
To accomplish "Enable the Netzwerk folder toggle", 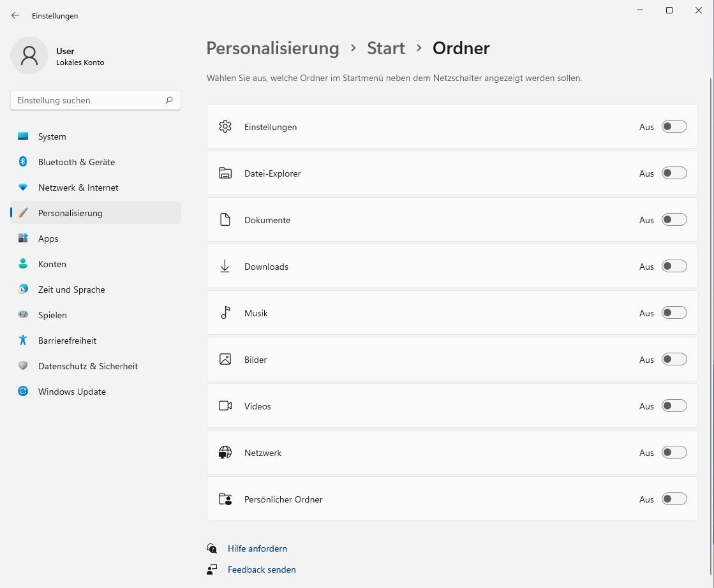I will (x=674, y=452).
